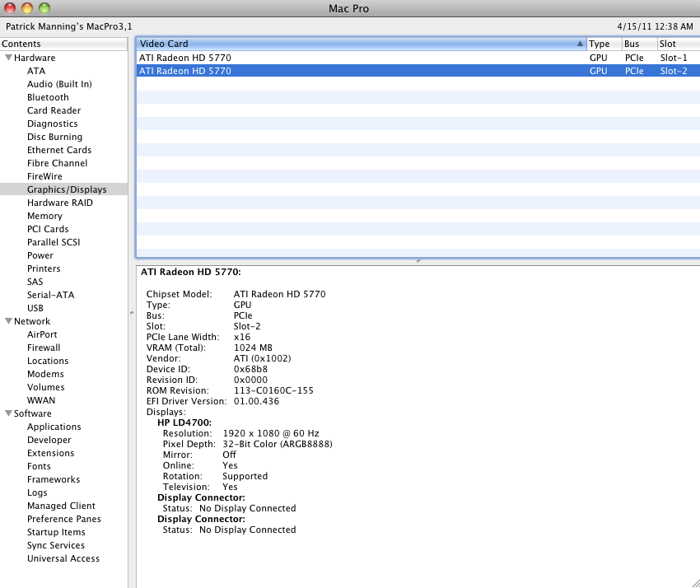Select WWAN under Network

tap(41, 400)
